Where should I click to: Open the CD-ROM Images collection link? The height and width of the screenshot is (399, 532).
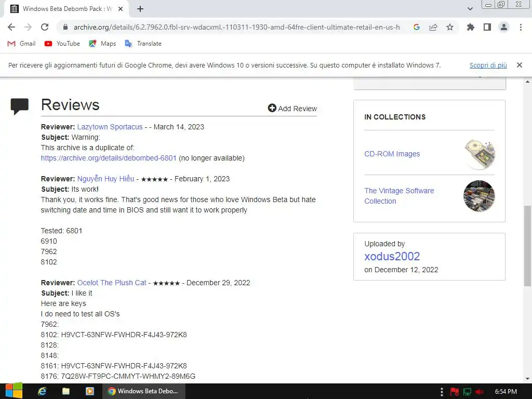coord(392,154)
